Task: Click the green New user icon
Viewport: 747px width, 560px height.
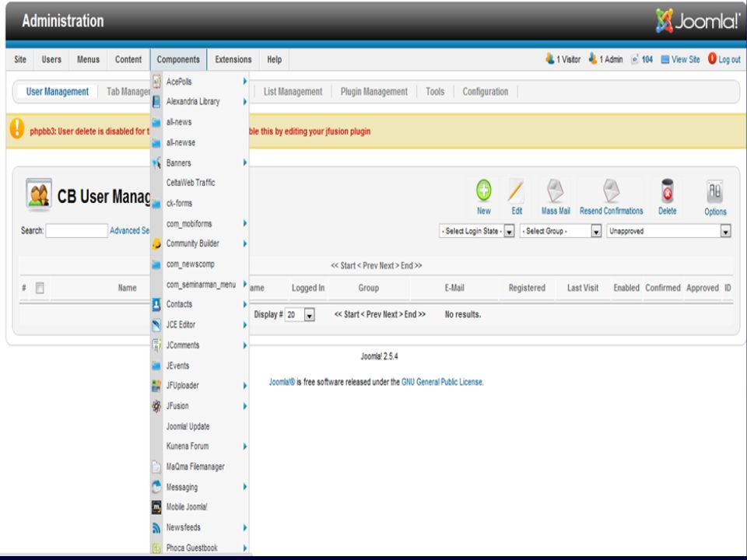Action: [x=483, y=191]
